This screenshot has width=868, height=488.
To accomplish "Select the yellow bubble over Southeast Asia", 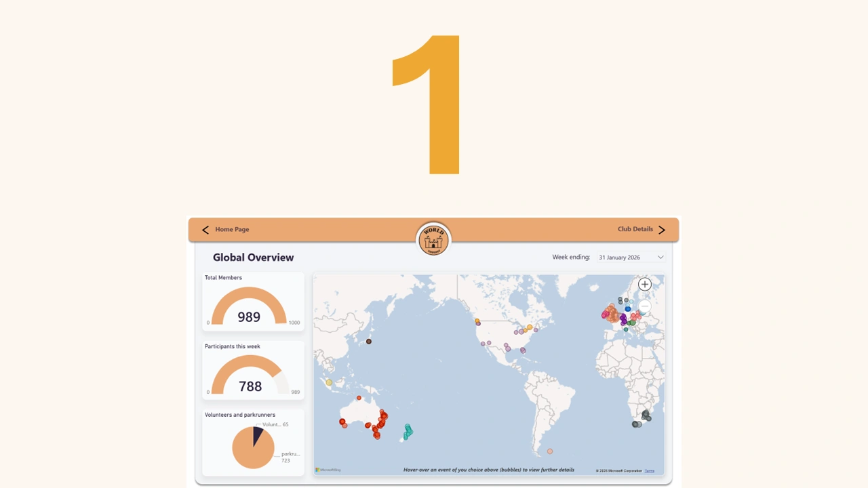I will [330, 383].
